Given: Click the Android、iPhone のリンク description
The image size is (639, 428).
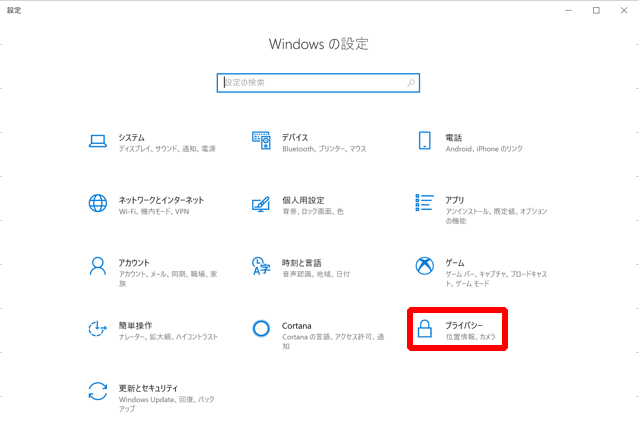Looking at the screenshot, I should 484,149.
